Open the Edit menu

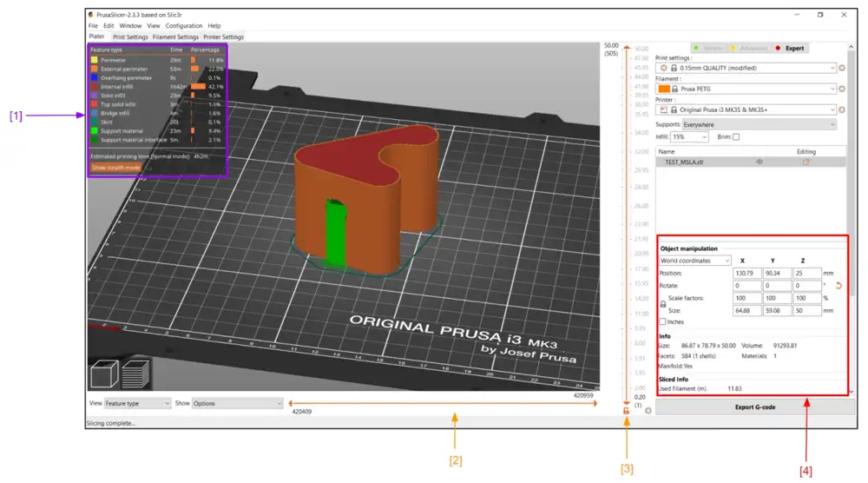108,26
